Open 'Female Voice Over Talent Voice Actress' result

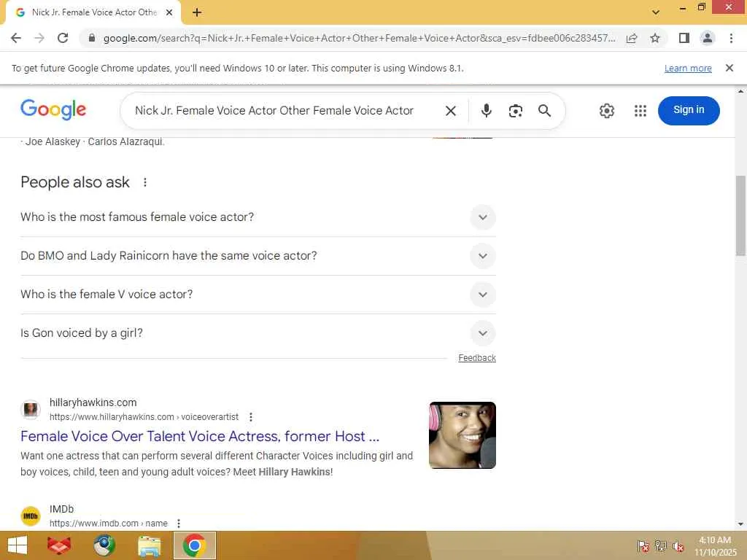[200, 436]
